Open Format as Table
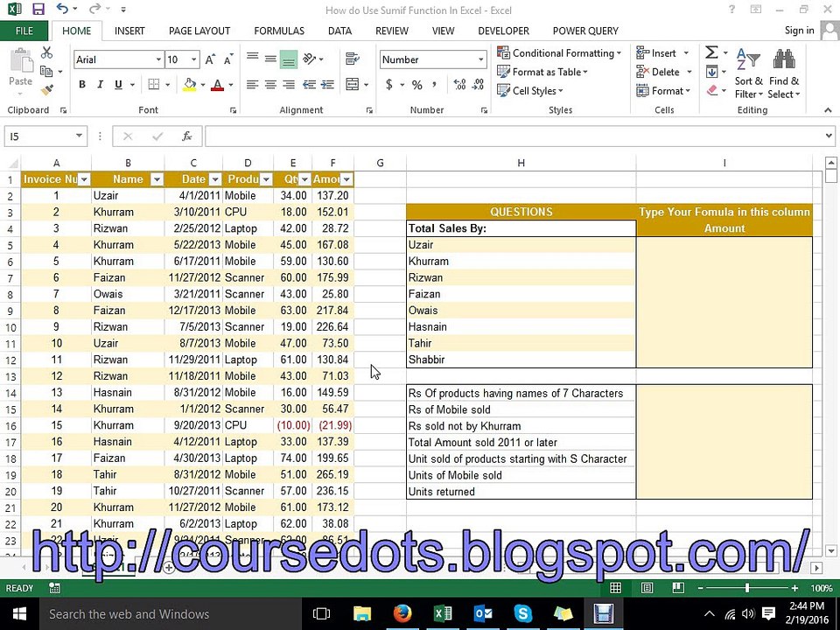 [x=542, y=72]
